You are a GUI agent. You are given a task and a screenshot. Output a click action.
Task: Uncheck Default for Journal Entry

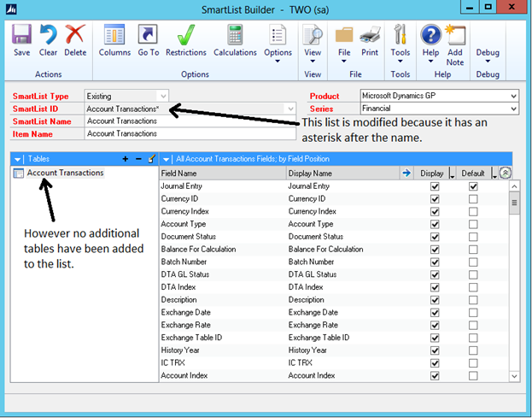point(473,186)
